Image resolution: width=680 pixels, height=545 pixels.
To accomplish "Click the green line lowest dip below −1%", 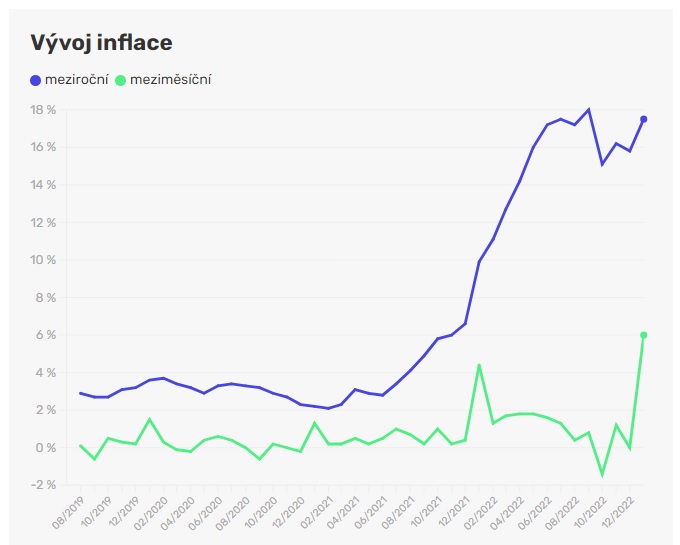I will click(602, 474).
